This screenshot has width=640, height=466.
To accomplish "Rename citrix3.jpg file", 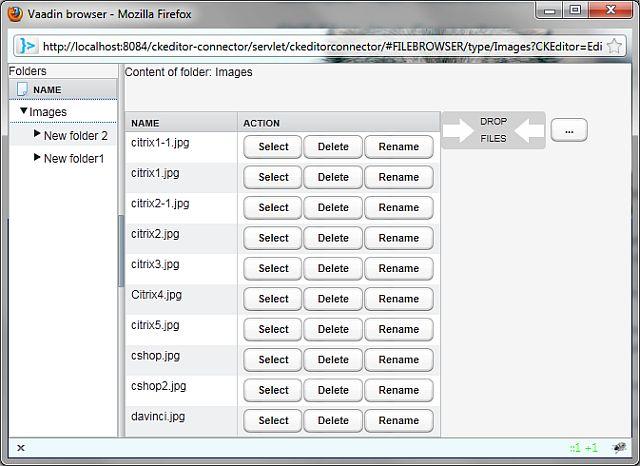I will click(399, 269).
